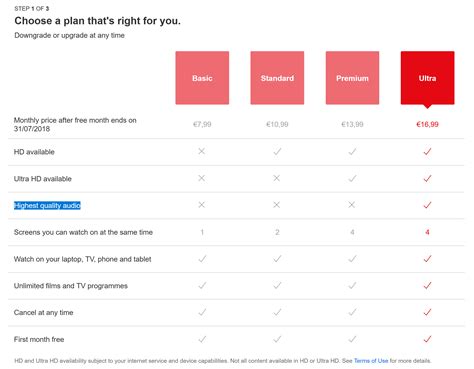Click the Watch on your laptop checkmark under Premium
474x369 pixels.
[352, 259]
